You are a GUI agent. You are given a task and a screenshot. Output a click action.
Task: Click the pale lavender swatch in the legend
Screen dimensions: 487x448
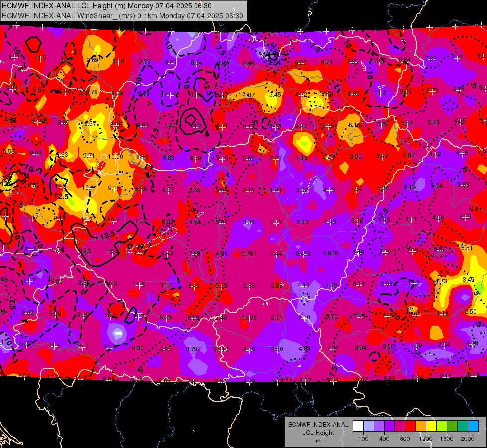point(369,426)
